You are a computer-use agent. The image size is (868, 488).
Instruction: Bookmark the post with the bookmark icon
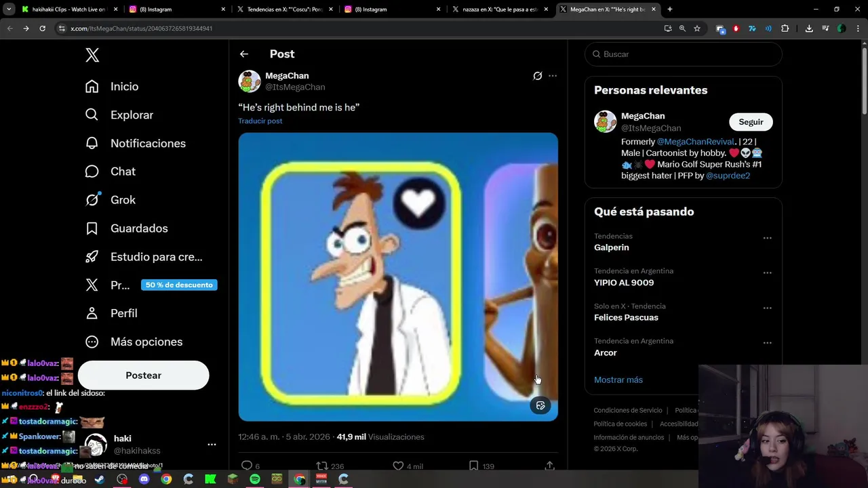click(x=473, y=466)
